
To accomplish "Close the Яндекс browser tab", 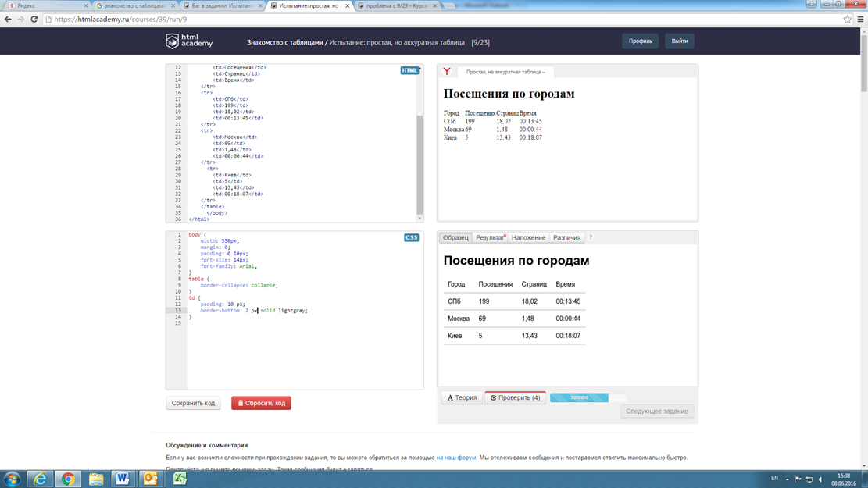I will tap(86, 6).
